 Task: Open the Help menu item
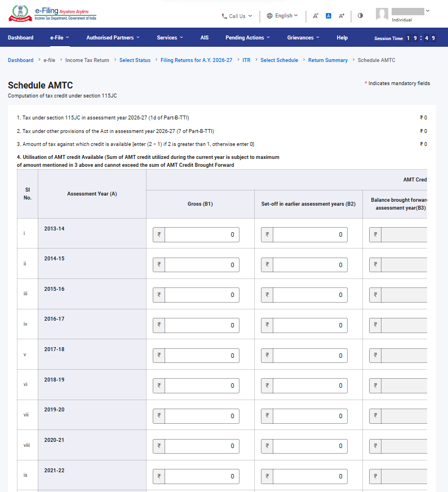click(342, 38)
